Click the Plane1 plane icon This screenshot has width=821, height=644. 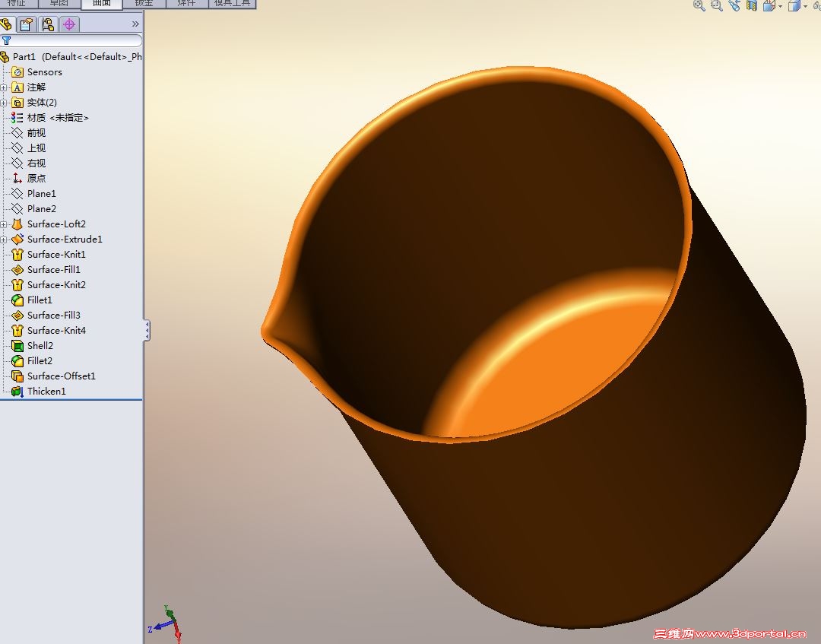click(x=17, y=194)
